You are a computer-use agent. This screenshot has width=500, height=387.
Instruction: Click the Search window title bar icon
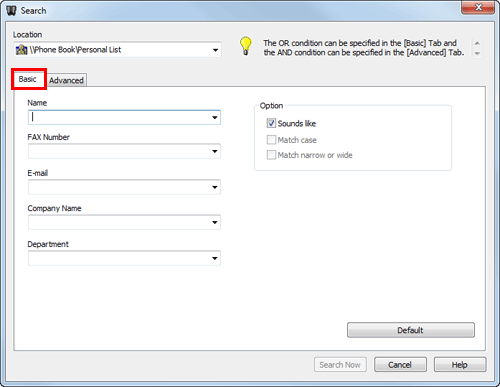coord(11,10)
